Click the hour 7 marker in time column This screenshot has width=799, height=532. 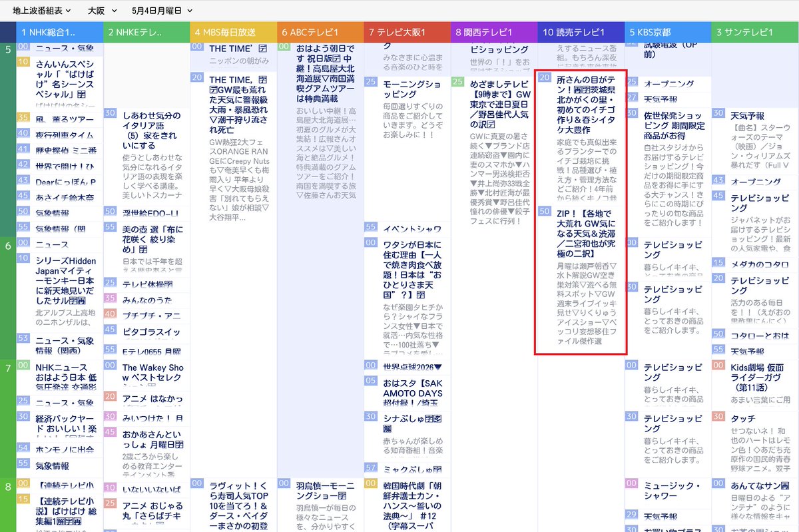(8, 368)
